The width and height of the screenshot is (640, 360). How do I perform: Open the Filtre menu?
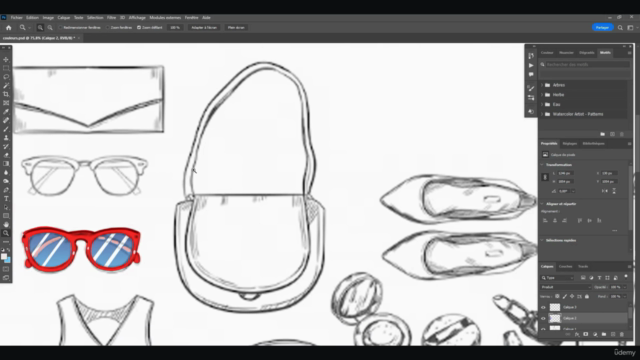point(111,18)
